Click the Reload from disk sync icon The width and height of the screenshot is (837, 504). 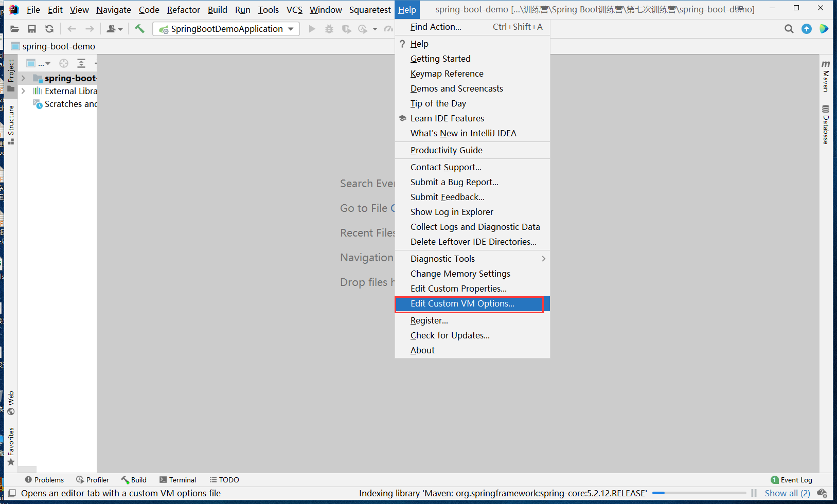49,29
